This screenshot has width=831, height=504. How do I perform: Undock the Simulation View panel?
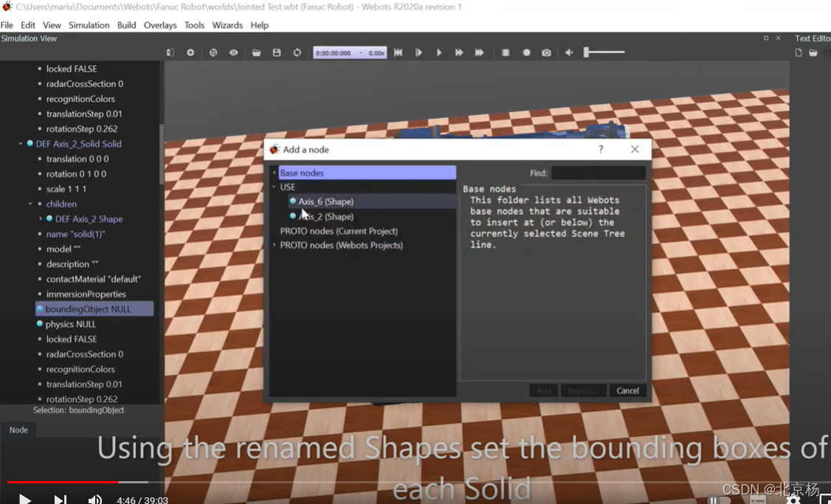[766, 38]
